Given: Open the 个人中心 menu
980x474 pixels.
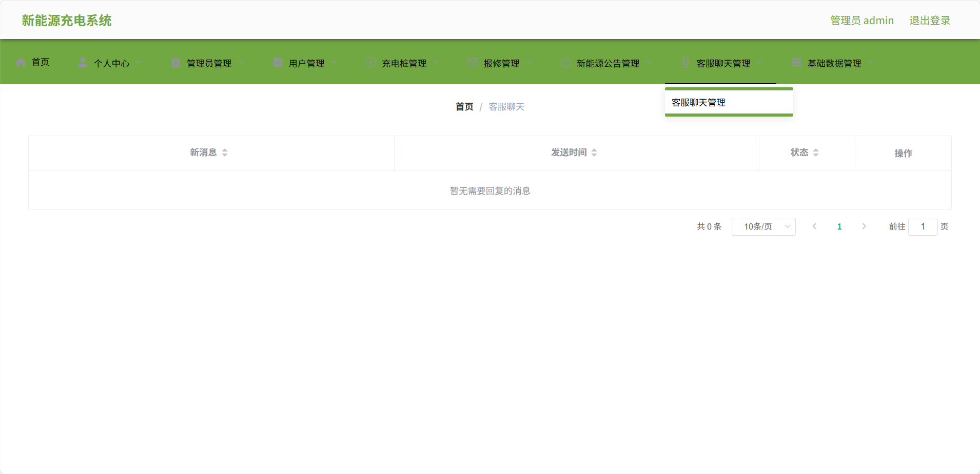Looking at the screenshot, I should point(110,63).
